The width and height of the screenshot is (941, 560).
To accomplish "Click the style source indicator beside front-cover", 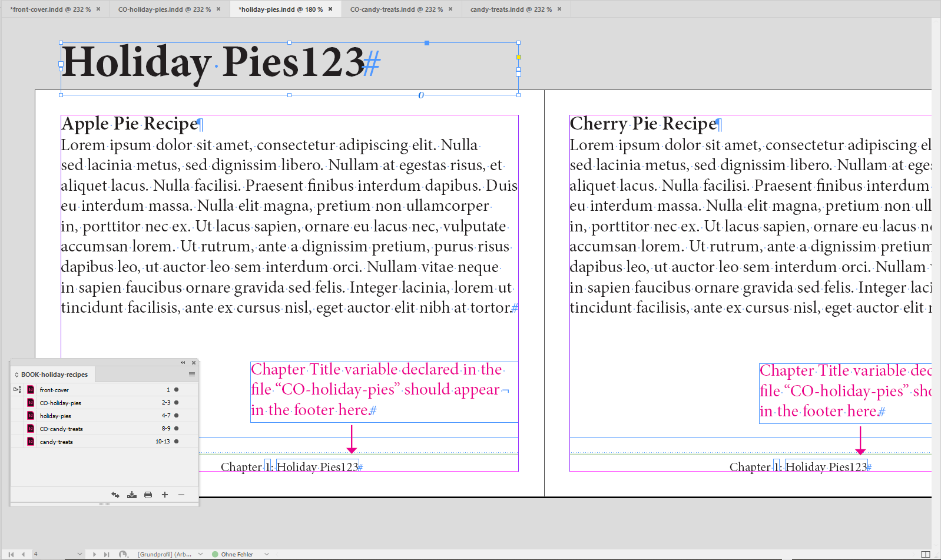I will coord(17,390).
